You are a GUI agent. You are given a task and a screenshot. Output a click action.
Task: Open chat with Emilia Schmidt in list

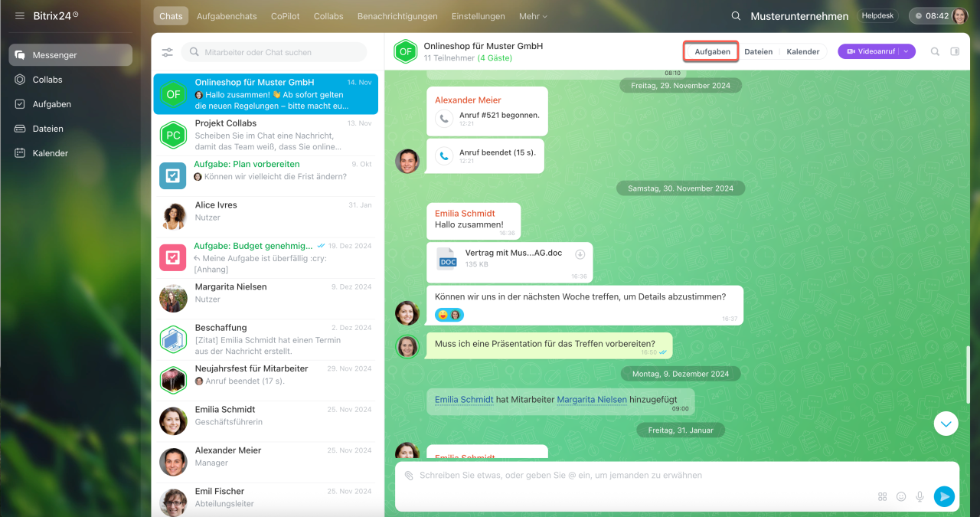pos(266,421)
